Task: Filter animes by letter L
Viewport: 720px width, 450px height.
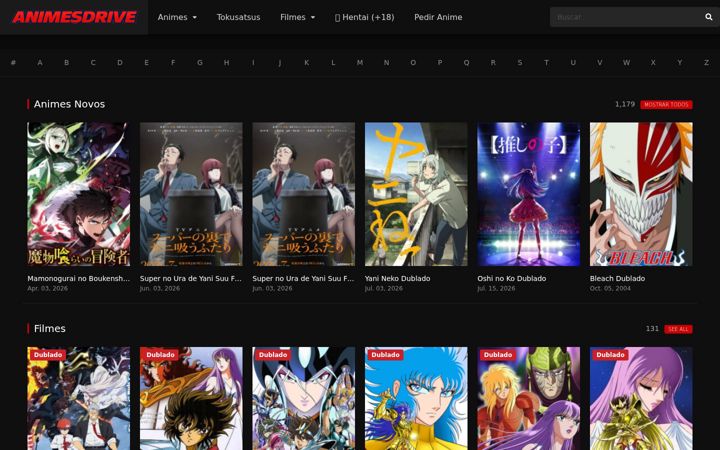Action: (333, 62)
